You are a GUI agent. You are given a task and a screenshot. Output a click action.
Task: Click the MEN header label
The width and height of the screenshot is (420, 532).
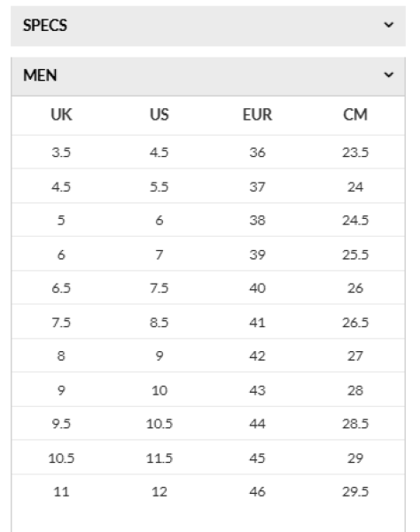point(40,75)
